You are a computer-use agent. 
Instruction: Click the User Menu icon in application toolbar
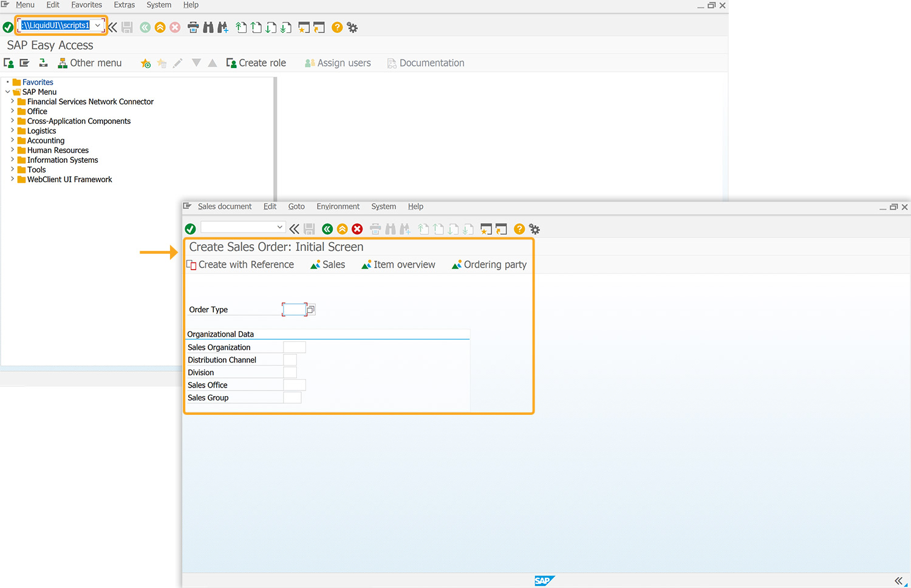(x=9, y=63)
